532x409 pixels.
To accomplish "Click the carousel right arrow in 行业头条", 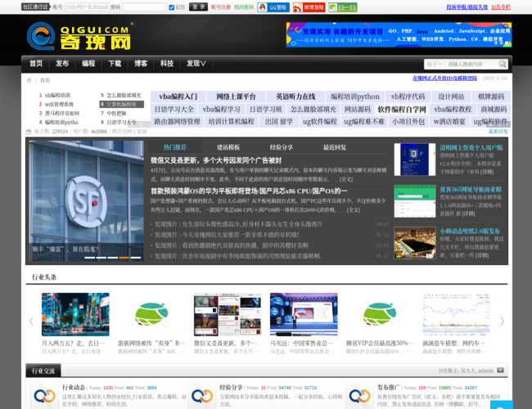I will (x=503, y=321).
